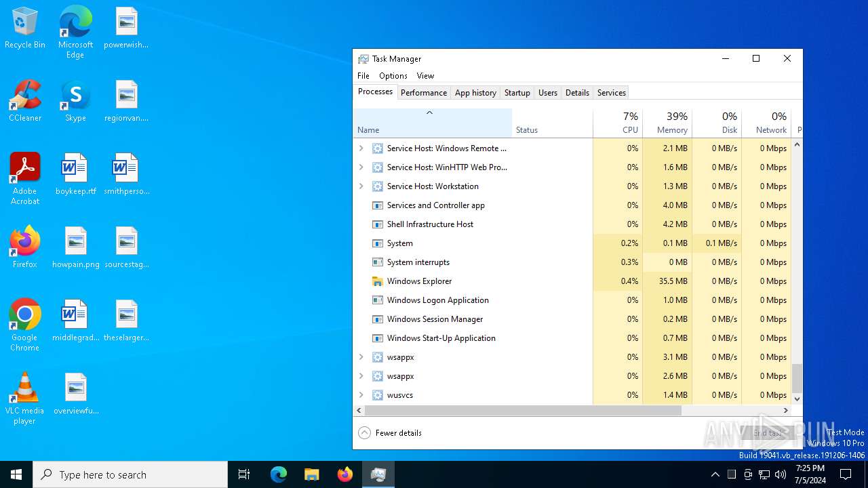Screen dimensions: 868x488
Task: Expand the first wsappx process row
Action: [x=361, y=357]
